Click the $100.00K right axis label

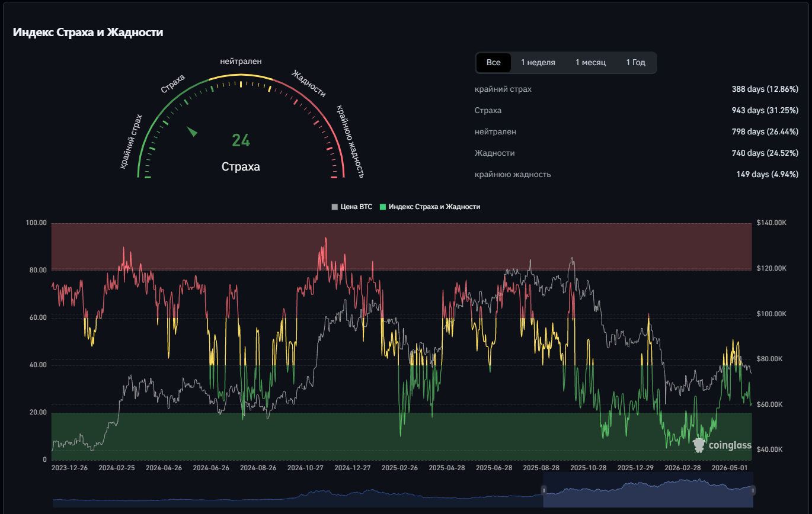click(771, 314)
